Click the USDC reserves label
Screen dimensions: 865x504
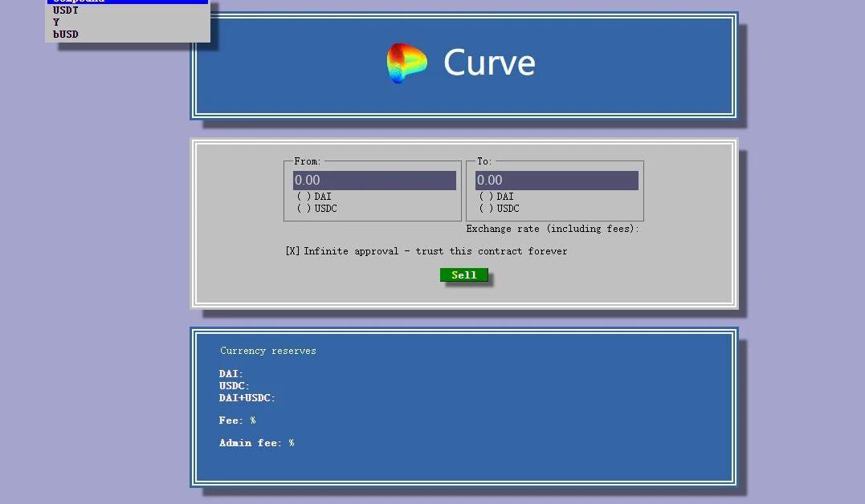tap(235, 386)
